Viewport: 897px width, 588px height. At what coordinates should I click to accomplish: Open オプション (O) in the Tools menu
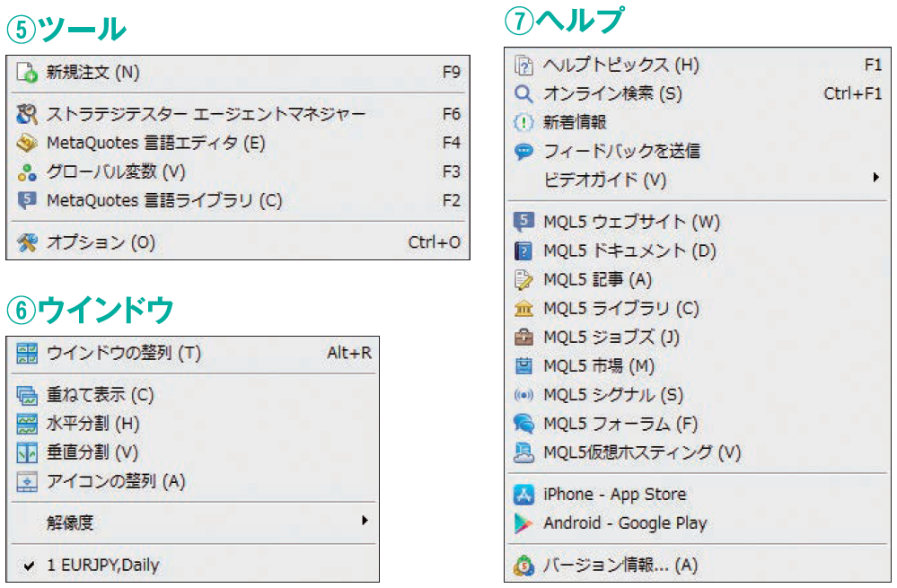(x=238, y=242)
